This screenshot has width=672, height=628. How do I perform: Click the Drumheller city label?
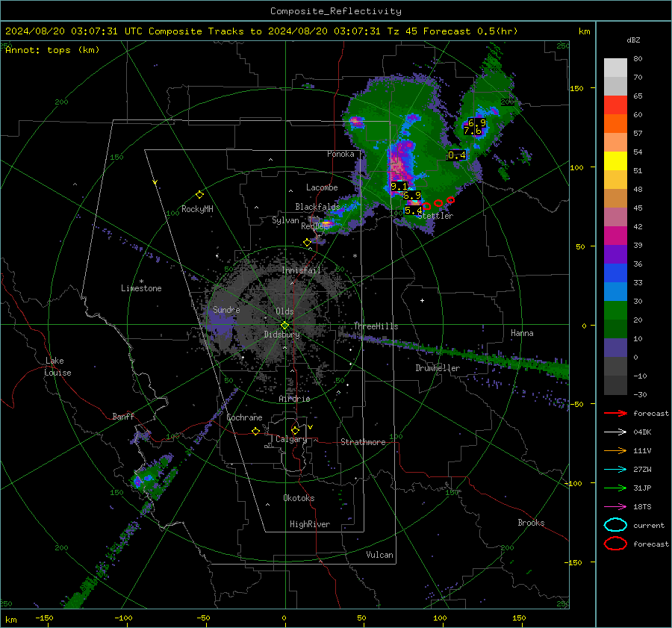[x=438, y=368]
